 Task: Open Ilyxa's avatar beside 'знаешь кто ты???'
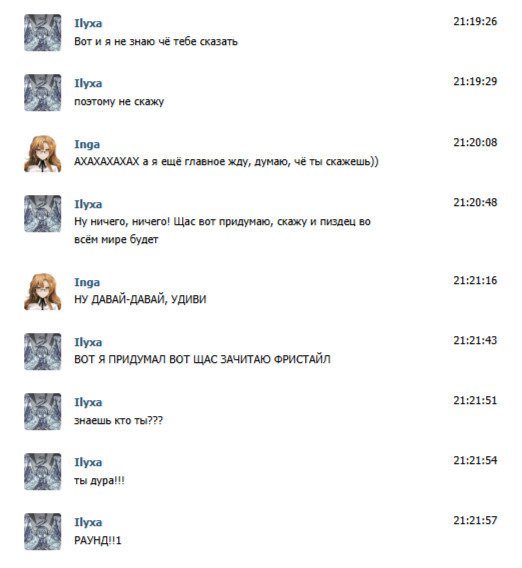[42, 412]
